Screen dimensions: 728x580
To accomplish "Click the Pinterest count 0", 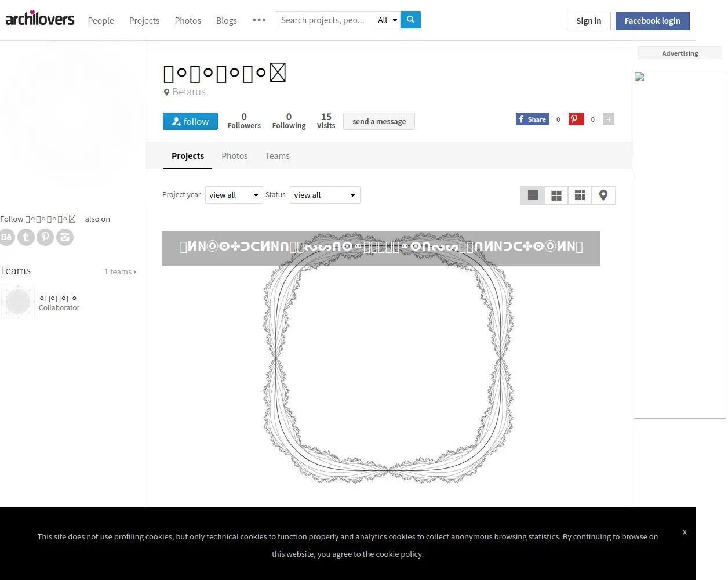I will pos(592,119).
